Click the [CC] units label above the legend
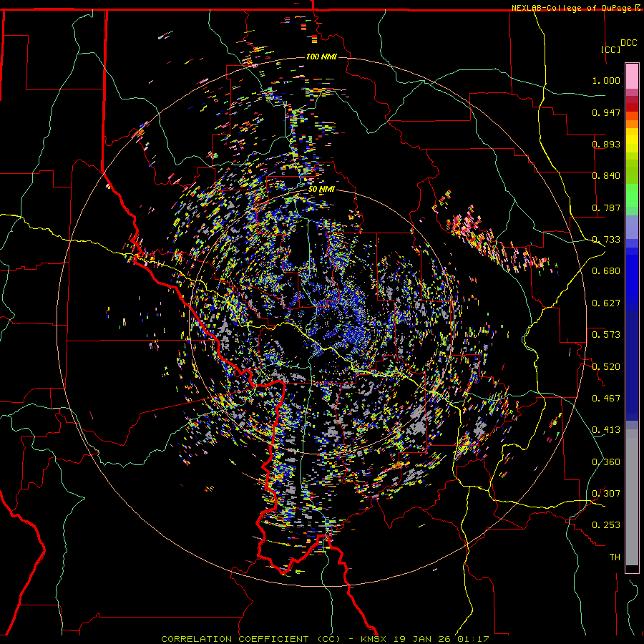The width and height of the screenshot is (644, 644). 611,49
